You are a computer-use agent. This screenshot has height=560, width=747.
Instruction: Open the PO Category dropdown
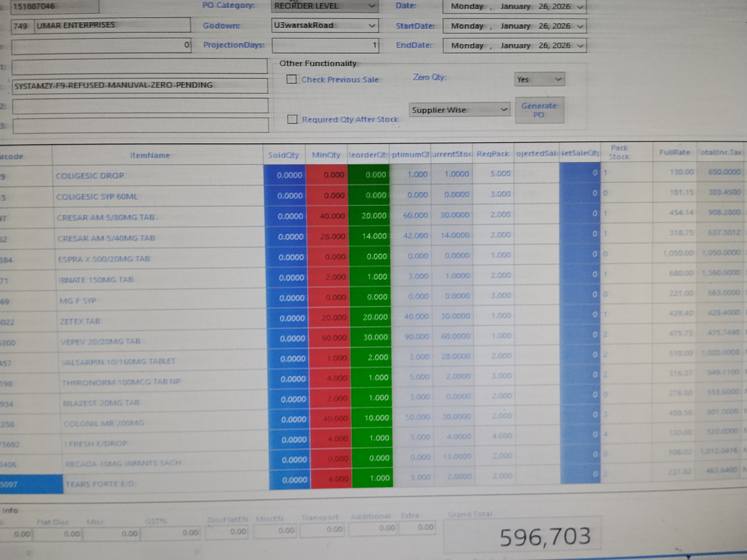pyautogui.click(x=371, y=6)
